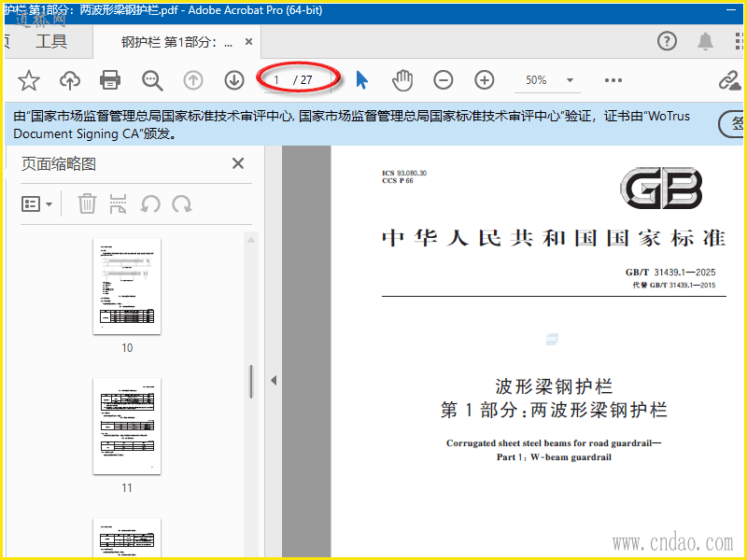This screenshot has width=747, height=560.
Task: Minimize the Acrobat window
Action: [731, 9]
